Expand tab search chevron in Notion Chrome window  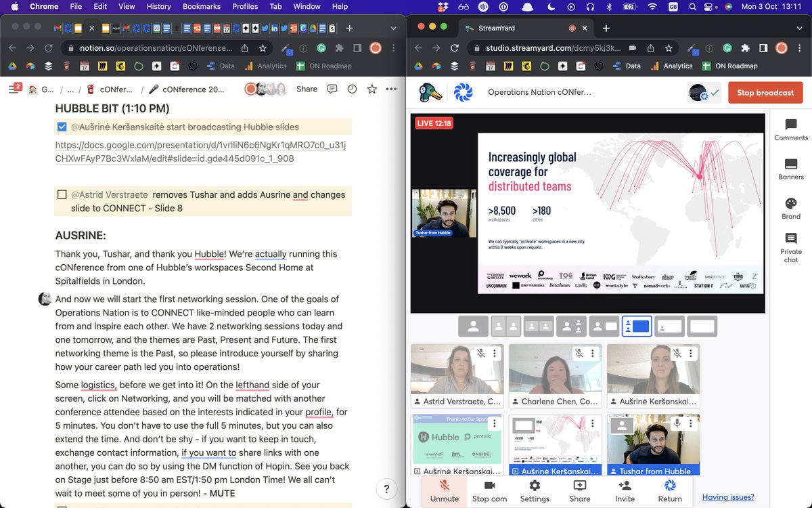(393, 28)
